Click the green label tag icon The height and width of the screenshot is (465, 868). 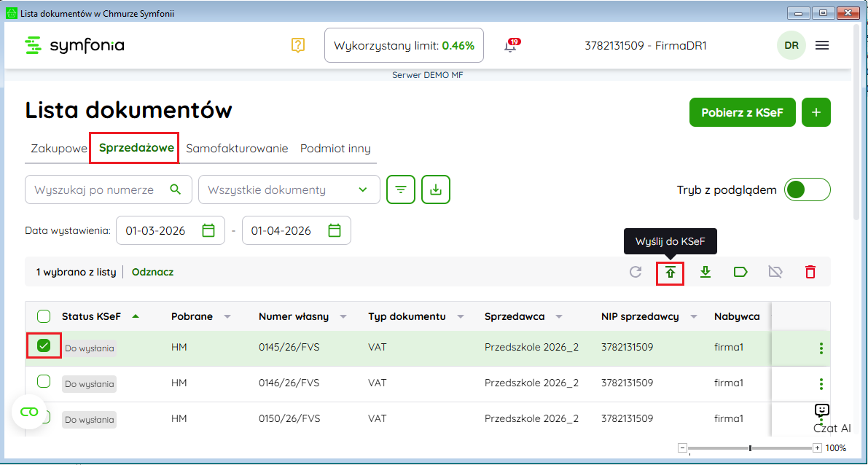click(x=740, y=272)
